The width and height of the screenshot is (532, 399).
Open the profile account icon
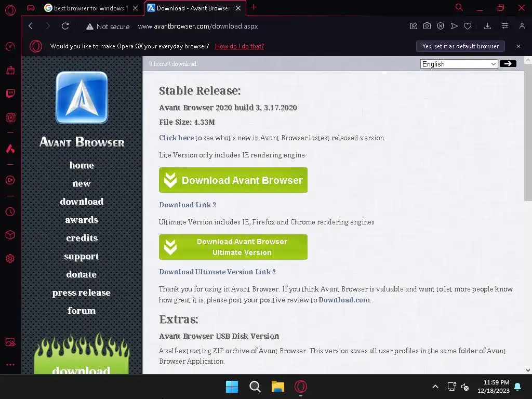click(x=522, y=26)
